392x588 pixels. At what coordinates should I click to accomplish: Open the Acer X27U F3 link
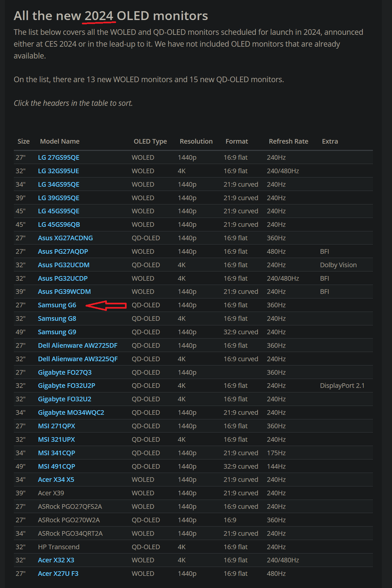point(58,574)
